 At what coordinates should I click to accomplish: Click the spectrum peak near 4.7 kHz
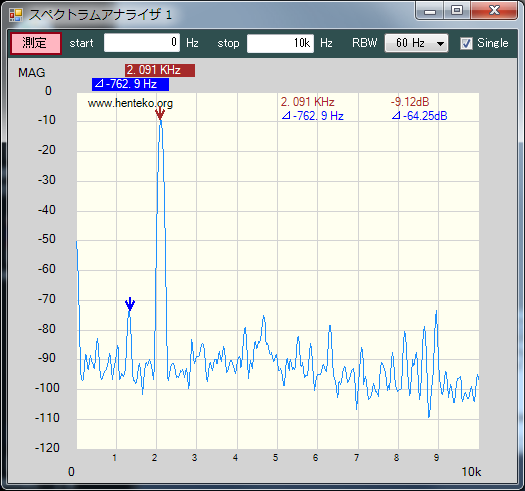click(264, 317)
